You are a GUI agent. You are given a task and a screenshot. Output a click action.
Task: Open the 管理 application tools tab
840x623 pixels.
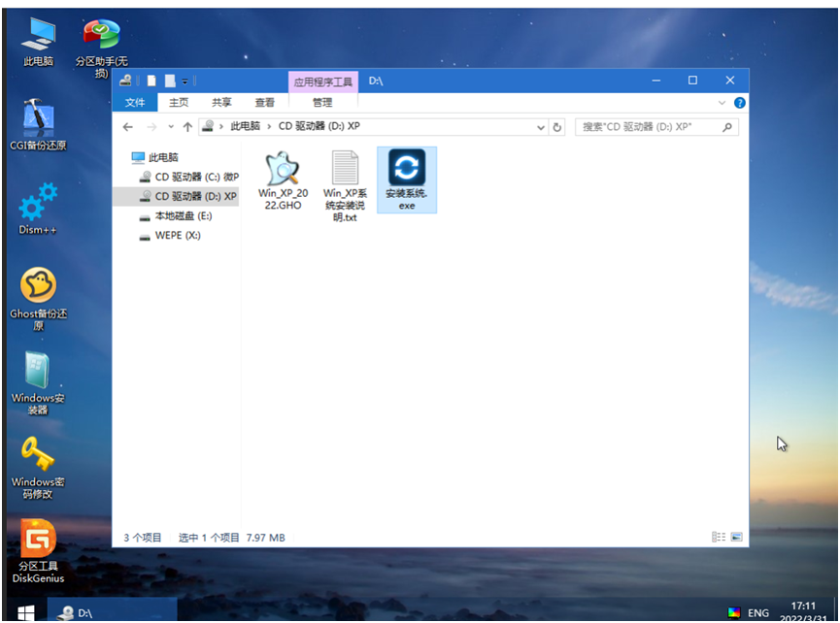(321, 102)
